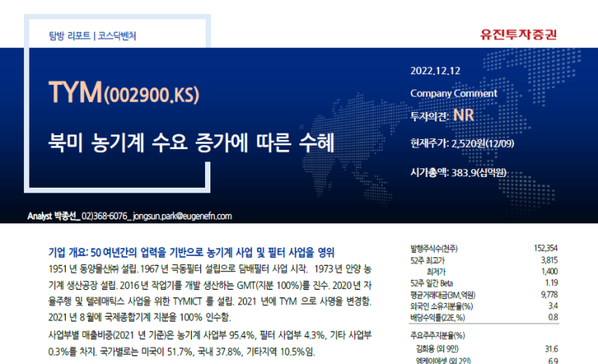
Task: Select the TYM(002900.KS) title
Action: (124, 92)
